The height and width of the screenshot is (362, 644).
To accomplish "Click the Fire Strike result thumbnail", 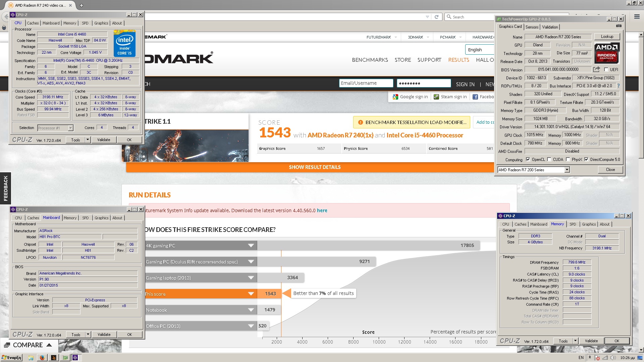I will click(x=185, y=145).
